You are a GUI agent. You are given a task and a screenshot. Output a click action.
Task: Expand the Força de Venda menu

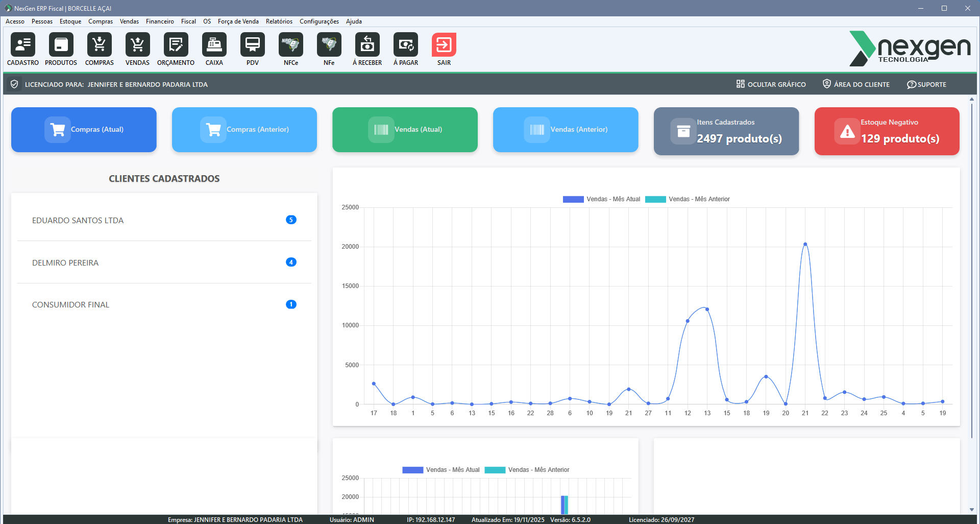[238, 21]
